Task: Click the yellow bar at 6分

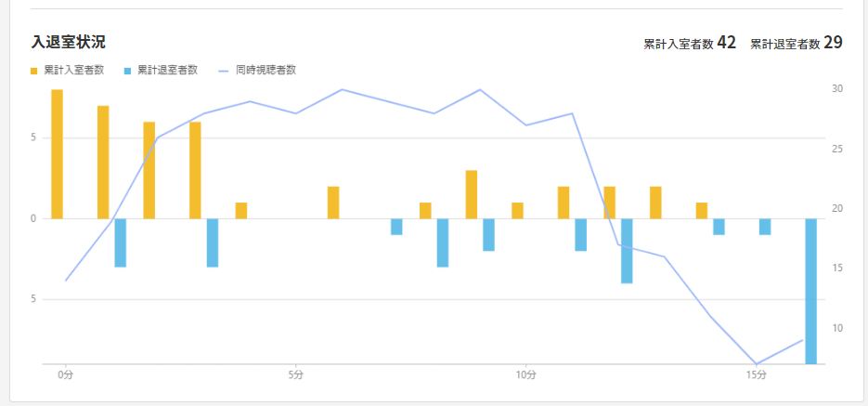Action: click(333, 203)
